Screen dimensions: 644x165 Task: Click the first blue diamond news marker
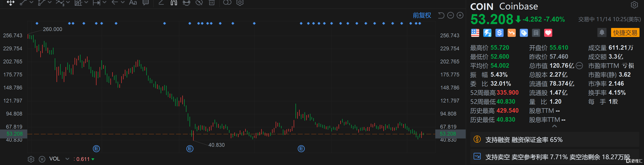(x=37, y=23)
